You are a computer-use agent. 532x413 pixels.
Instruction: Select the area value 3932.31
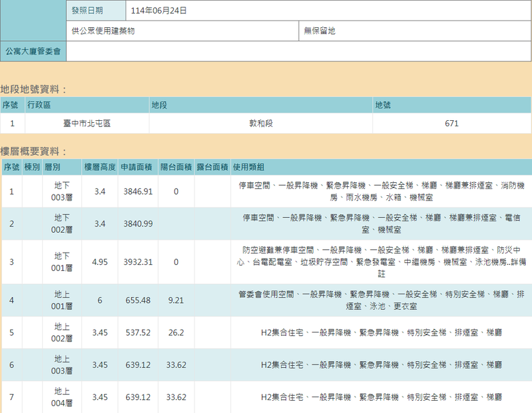138,262
